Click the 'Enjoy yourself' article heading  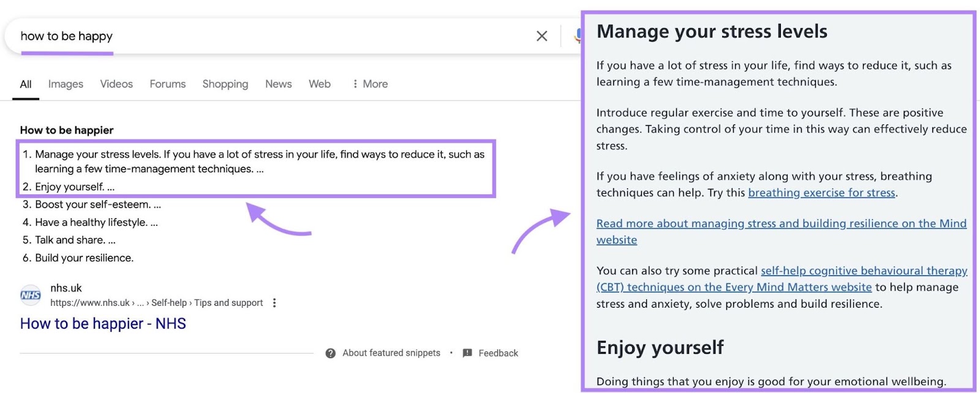(x=660, y=348)
